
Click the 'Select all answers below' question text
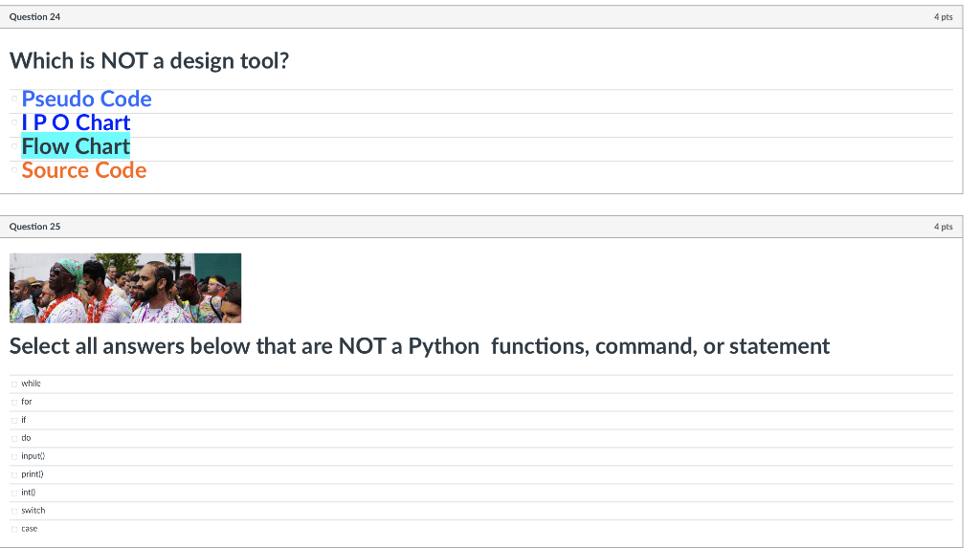pyautogui.click(x=419, y=345)
